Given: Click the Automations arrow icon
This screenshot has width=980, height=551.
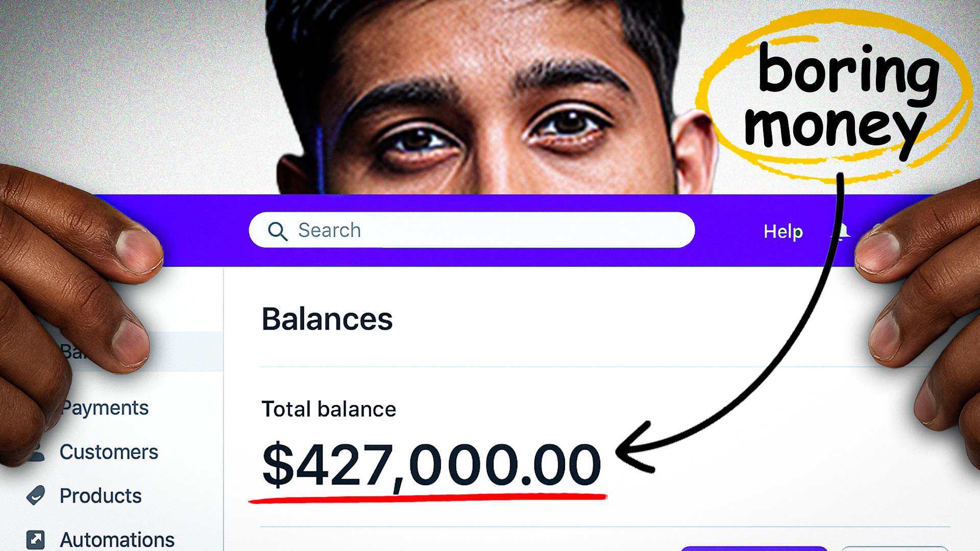Looking at the screenshot, I should click(36, 539).
